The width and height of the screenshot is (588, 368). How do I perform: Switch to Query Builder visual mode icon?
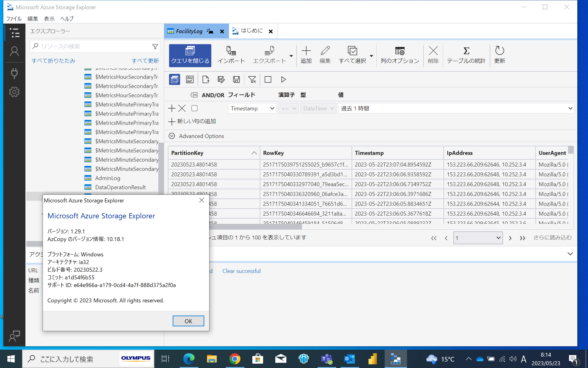tap(174, 79)
